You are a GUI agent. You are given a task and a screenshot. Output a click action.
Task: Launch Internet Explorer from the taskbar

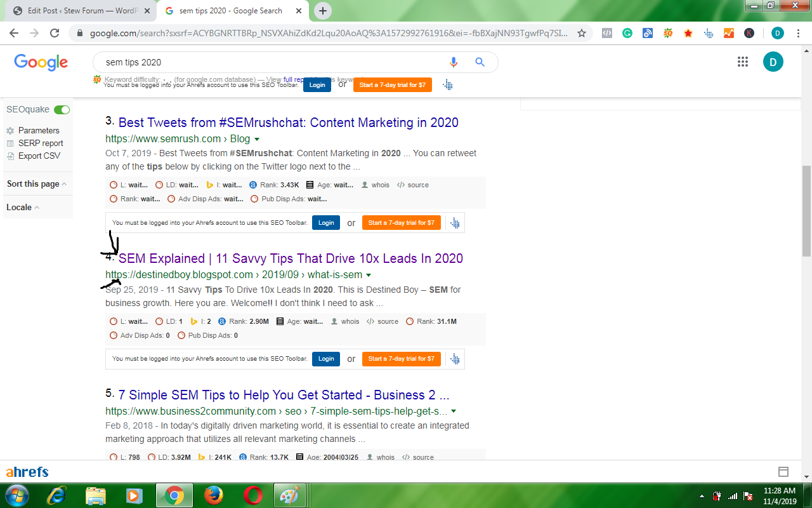[x=56, y=495]
